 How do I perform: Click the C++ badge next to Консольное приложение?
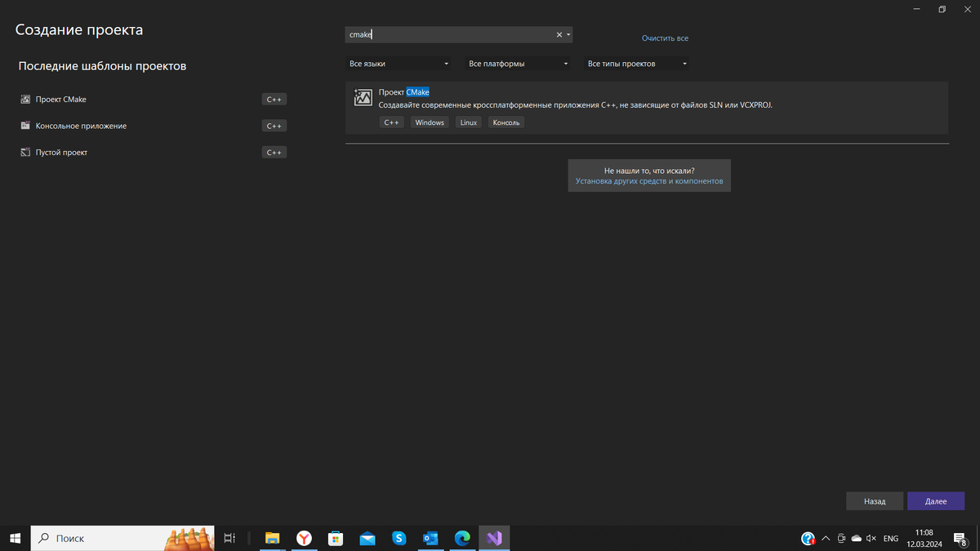tap(274, 126)
